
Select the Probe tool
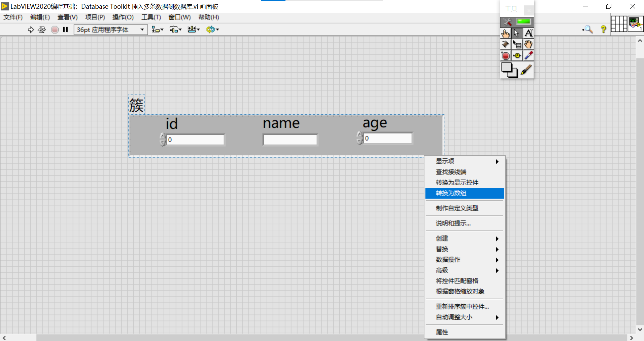pyautogui.click(x=517, y=55)
